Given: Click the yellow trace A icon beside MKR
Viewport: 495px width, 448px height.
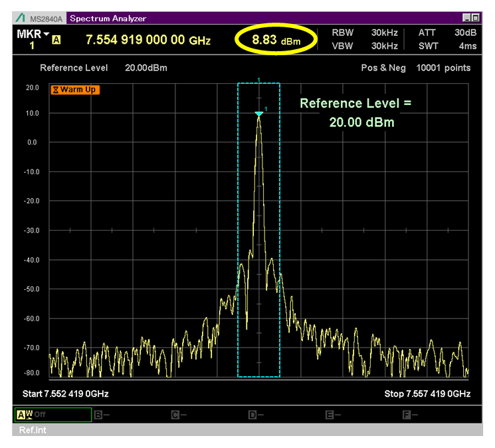Looking at the screenshot, I should tap(56, 41).
